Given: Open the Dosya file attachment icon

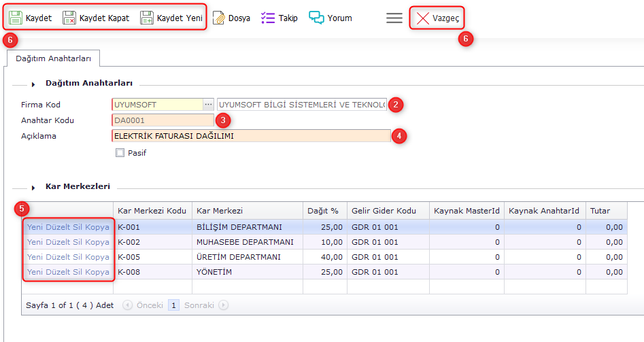Looking at the screenshot, I should click(x=218, y=18).
